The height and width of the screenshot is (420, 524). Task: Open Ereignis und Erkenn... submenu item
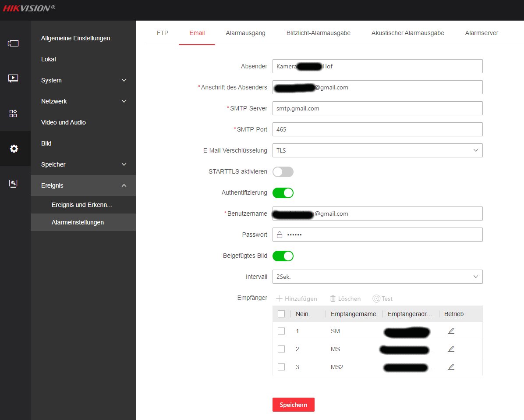point(83,205)
